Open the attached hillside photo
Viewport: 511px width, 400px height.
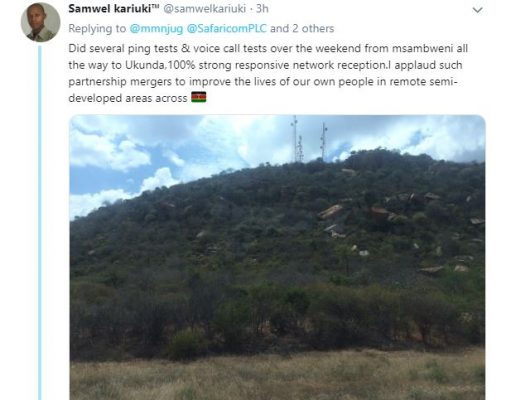277,257
